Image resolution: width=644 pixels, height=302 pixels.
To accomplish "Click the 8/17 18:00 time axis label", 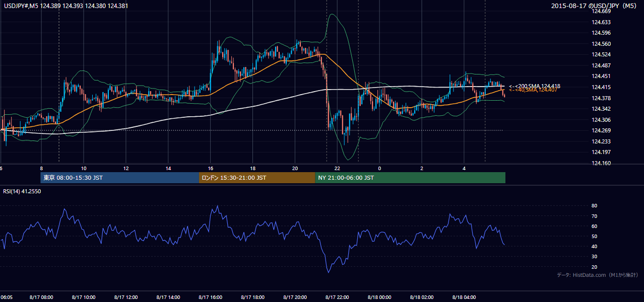I will 253,297.
